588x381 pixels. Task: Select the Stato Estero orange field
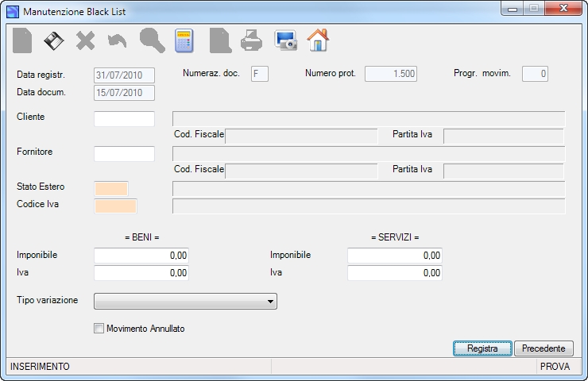point(111,188)
